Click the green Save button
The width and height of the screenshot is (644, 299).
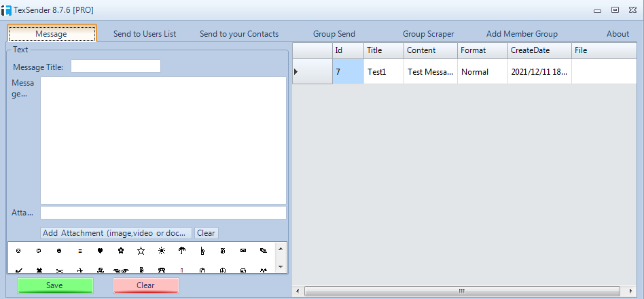(55, 285)
